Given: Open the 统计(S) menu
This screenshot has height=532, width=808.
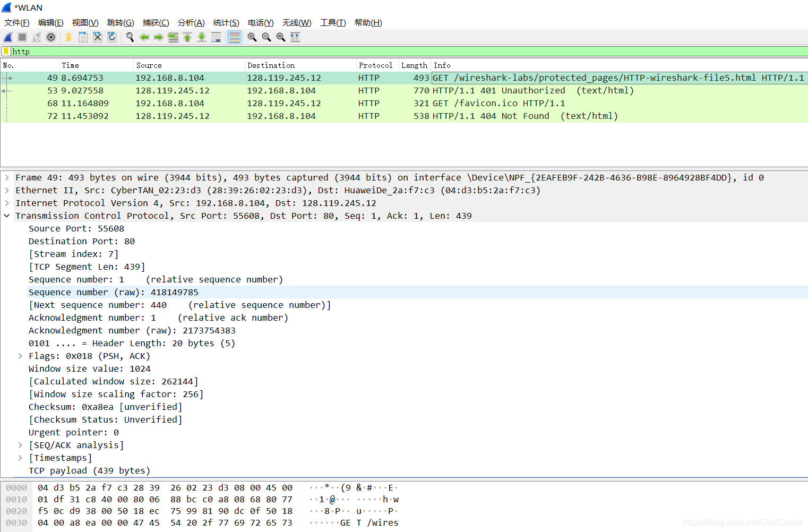Looking at the screenshot, I should click(x=226, y=23).
